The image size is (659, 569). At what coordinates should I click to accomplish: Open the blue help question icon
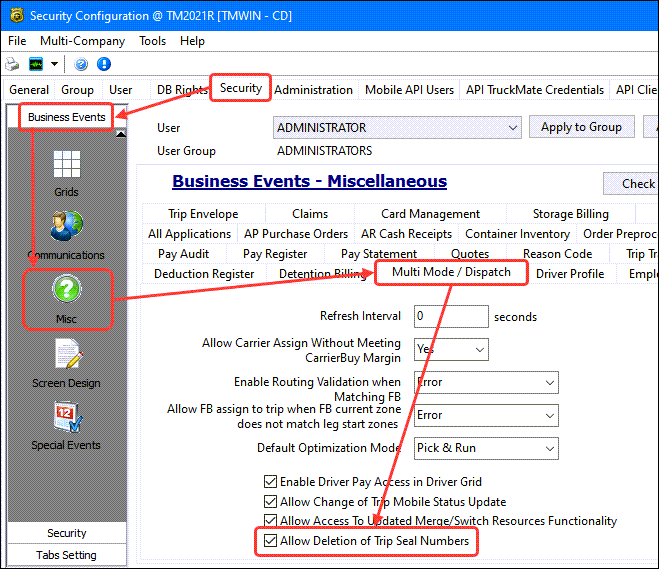[80, 64]
